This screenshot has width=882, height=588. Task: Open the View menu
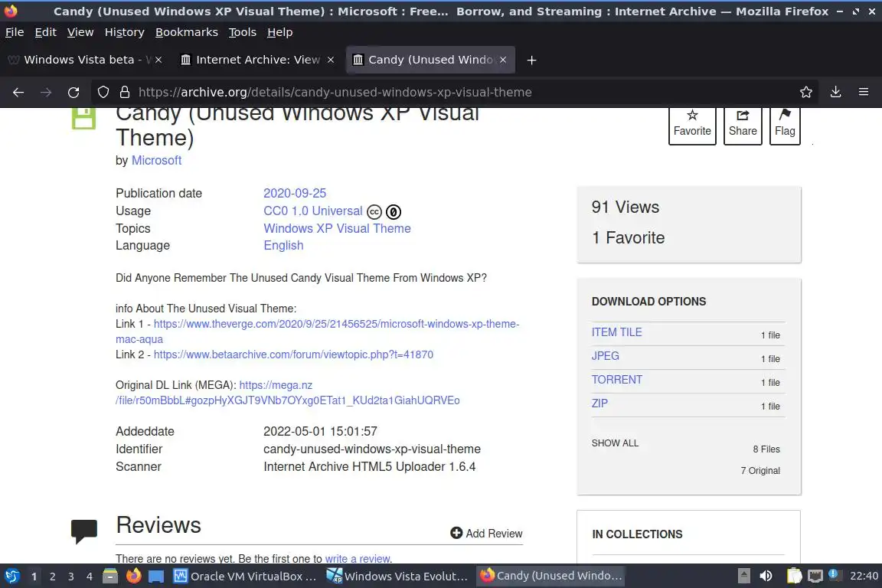pyautogui.click(x=80, y=33)
